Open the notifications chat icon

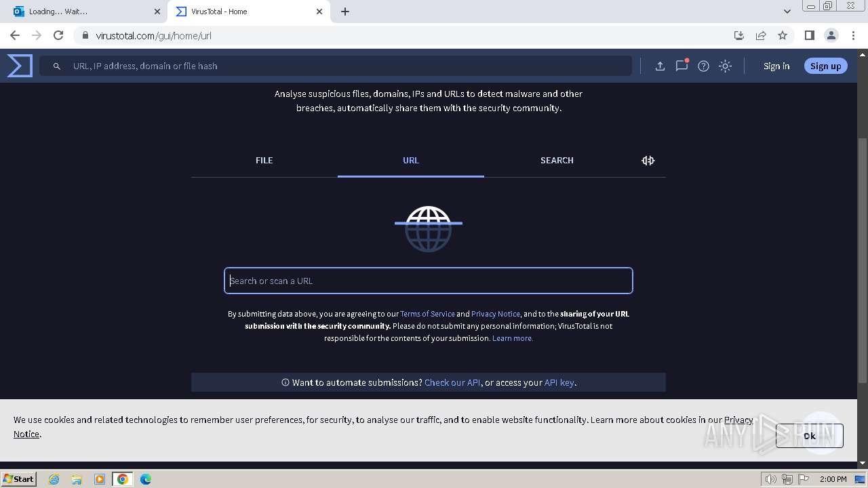682,66
